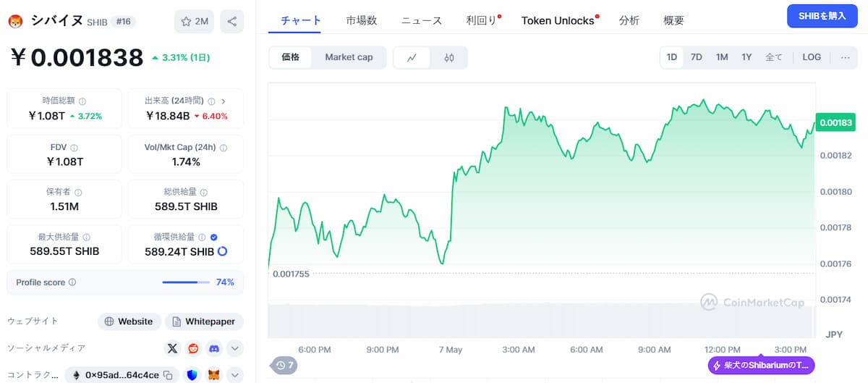Screen dimensions: 868x383
Task: Switch chart to line view
Action: click(x=412, y=57)
